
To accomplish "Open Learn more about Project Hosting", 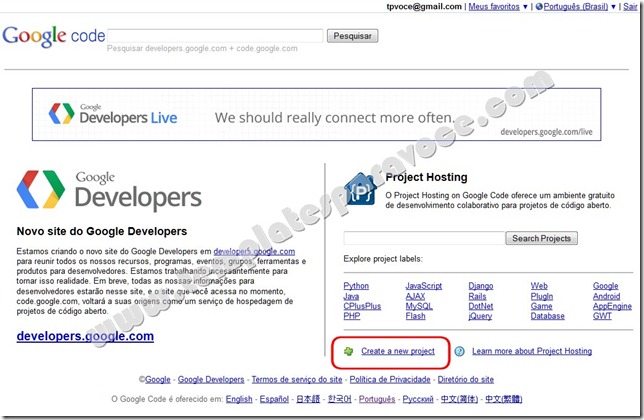I will click(x=532, y=351).
